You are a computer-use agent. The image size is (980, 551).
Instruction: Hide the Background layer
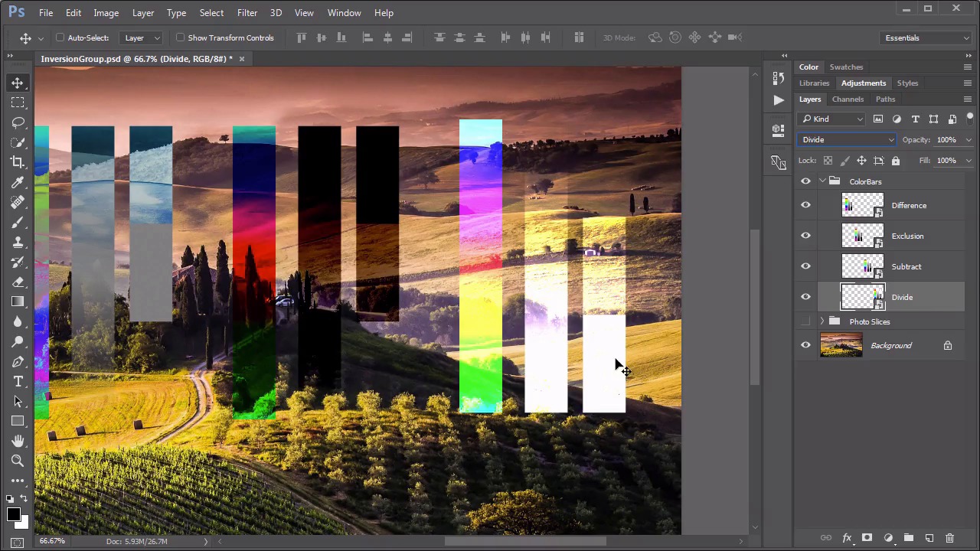(x=805, y=345)
